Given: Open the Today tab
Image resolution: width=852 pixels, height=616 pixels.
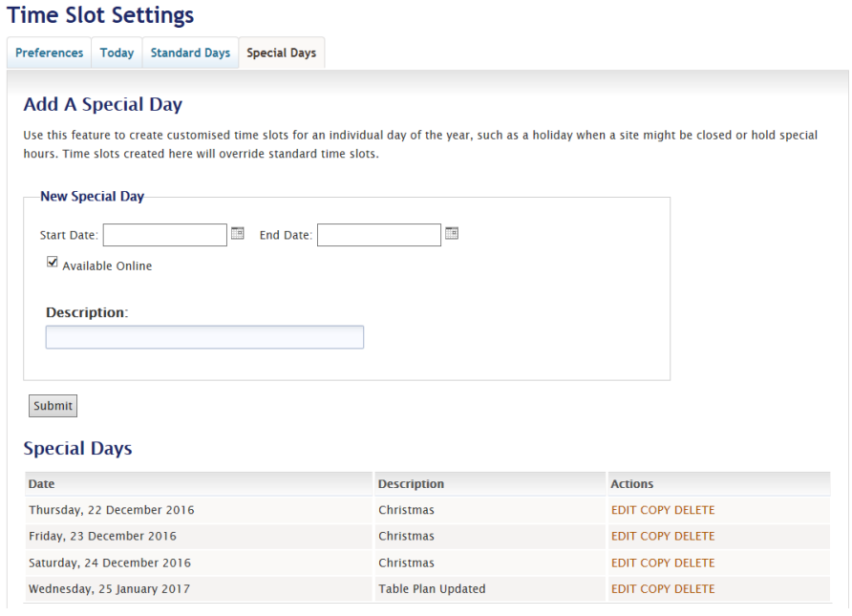Looking at the screenshot, I should (x=117, y=53).
